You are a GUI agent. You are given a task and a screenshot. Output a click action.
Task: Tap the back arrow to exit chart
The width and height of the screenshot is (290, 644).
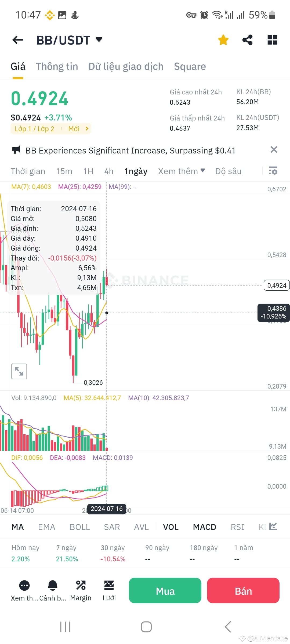[x=17, y=40]
